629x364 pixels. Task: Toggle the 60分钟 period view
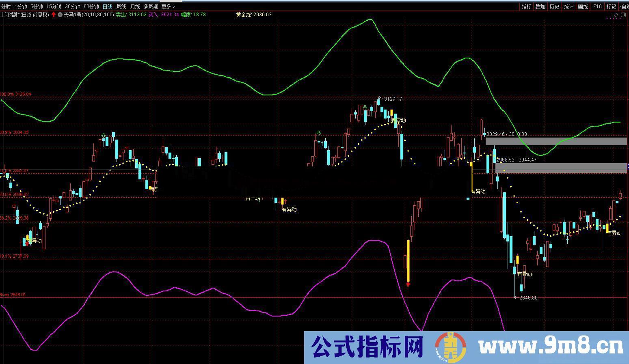tap(91, 6)
